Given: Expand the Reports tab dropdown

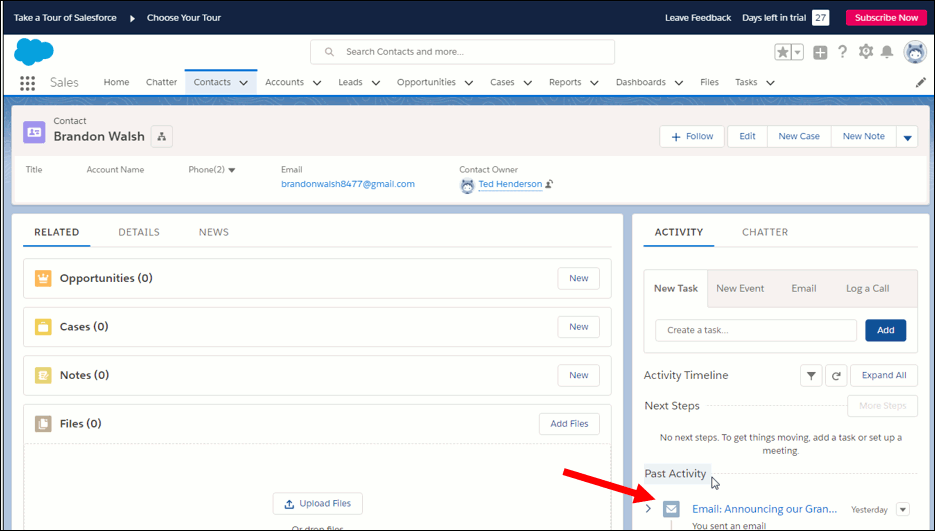Looking at the screenshot, I should (x=594, y=83).
